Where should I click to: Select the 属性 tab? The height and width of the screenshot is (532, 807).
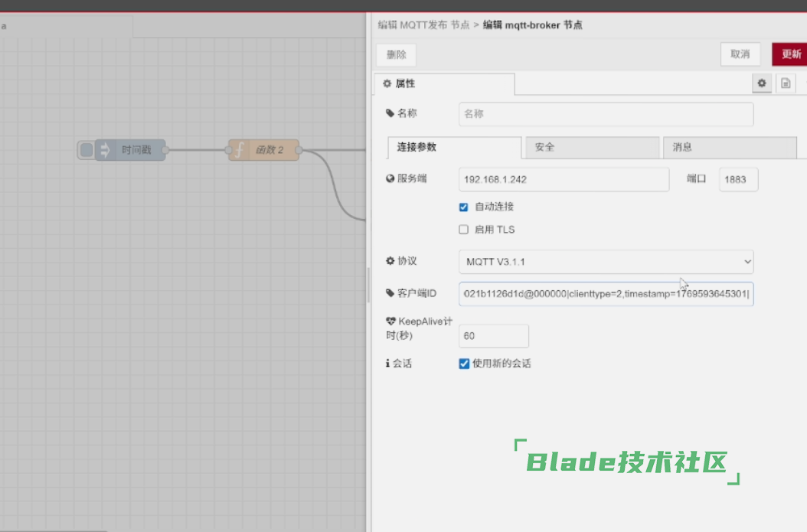pyautogui.click(x=443, y=83)
